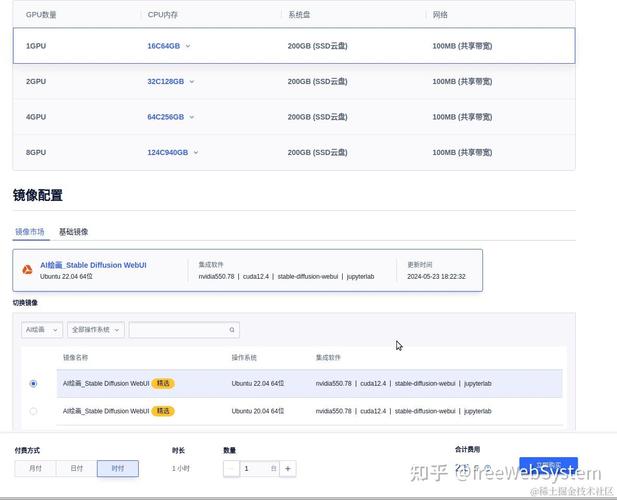This screenshot has width=617, height=500.
Task: Open the 全部操作系统 filter dropdown
Action: tap(96, 330)
